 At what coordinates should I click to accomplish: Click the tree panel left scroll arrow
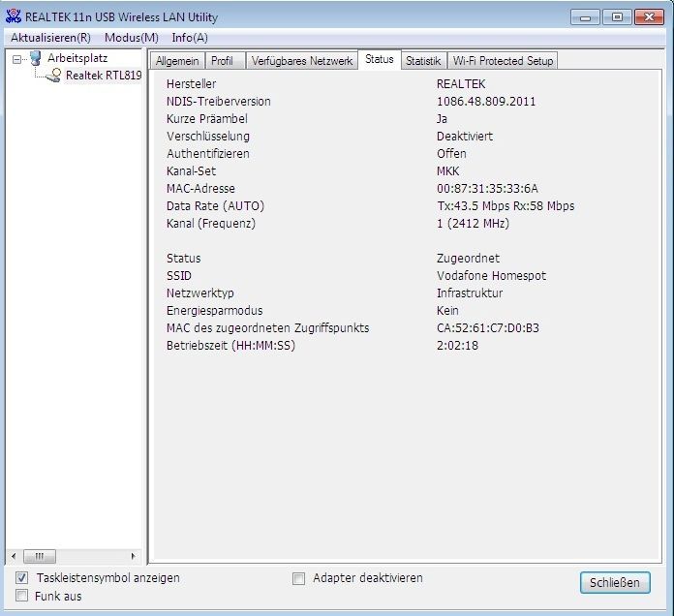click(14, 556)
